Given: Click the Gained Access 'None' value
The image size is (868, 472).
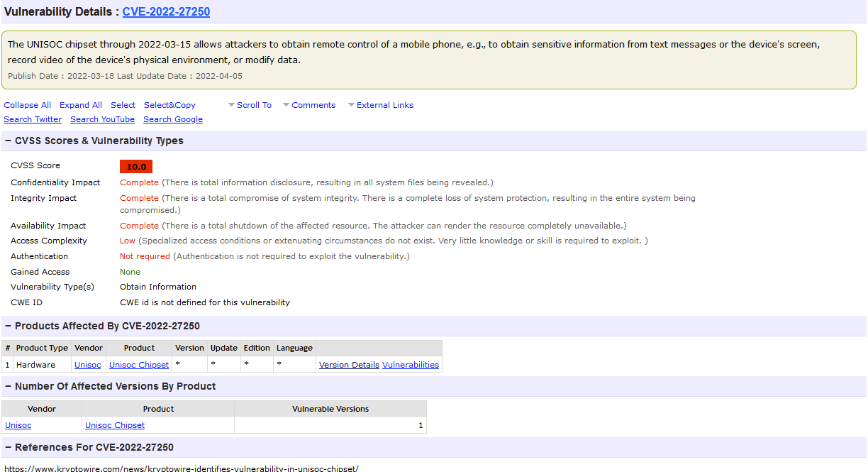Looking at the screenshot, I should tap(130, 272).
